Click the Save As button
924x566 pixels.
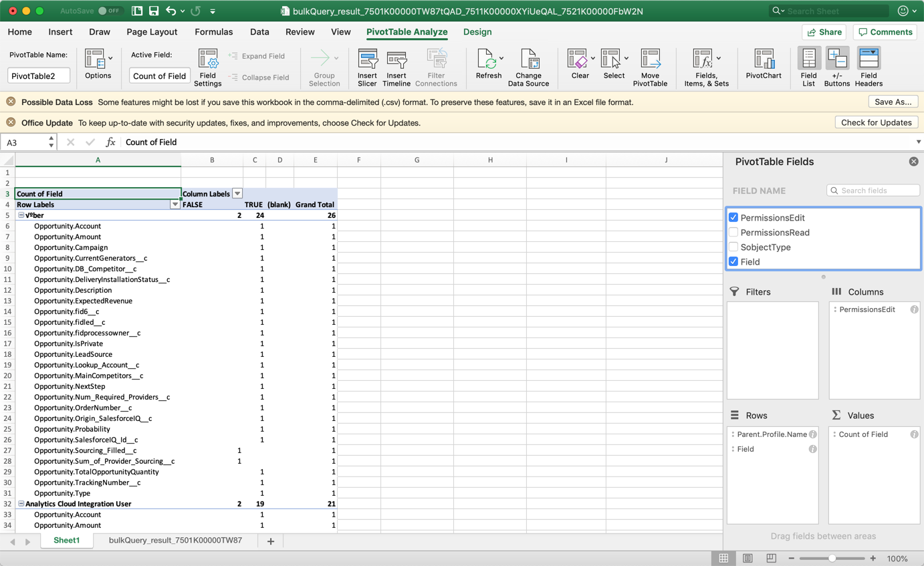point(893,102)
